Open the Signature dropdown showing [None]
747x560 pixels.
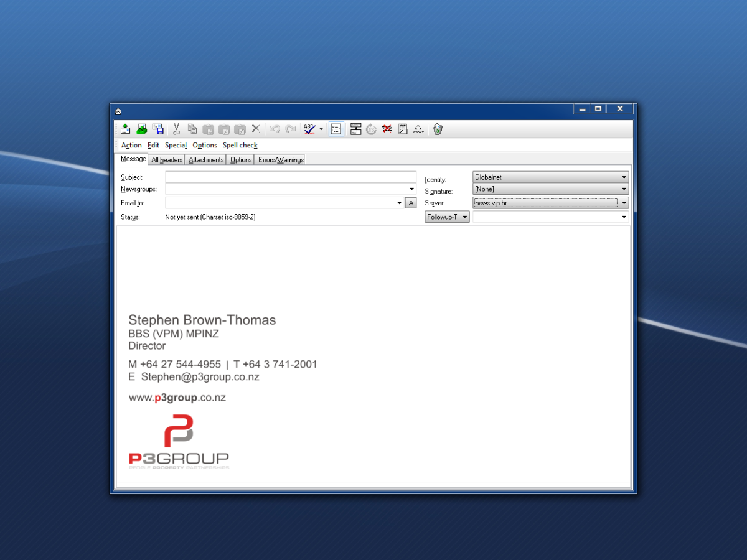[x=551, y=189]
